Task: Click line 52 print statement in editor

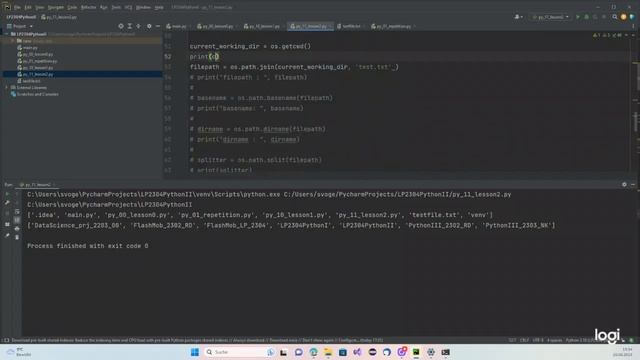Action: [x=204, y=57]
